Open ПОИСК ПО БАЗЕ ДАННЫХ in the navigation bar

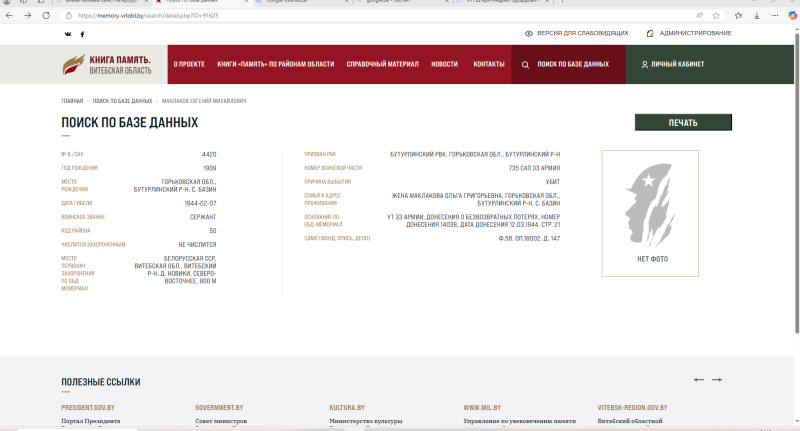click(573, 64)
